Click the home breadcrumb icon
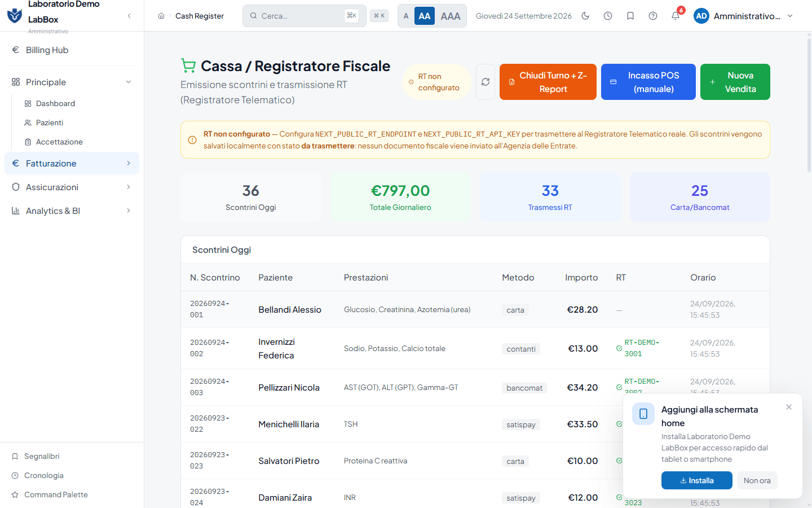 (161, 16)
